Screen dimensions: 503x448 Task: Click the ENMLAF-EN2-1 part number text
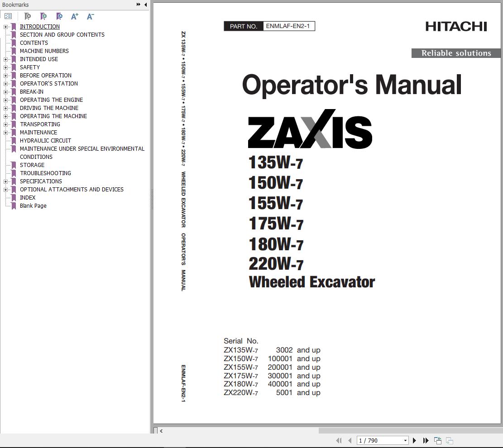coord(288,26)
